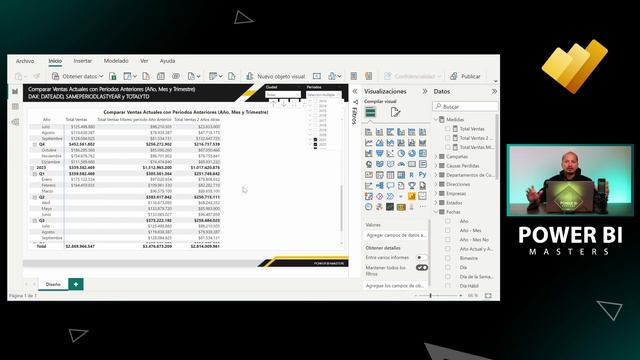This screenshot has height=360, width=640.
Task: Click the New measure icon
Action: pyautogui.click(x=354, y=76)
